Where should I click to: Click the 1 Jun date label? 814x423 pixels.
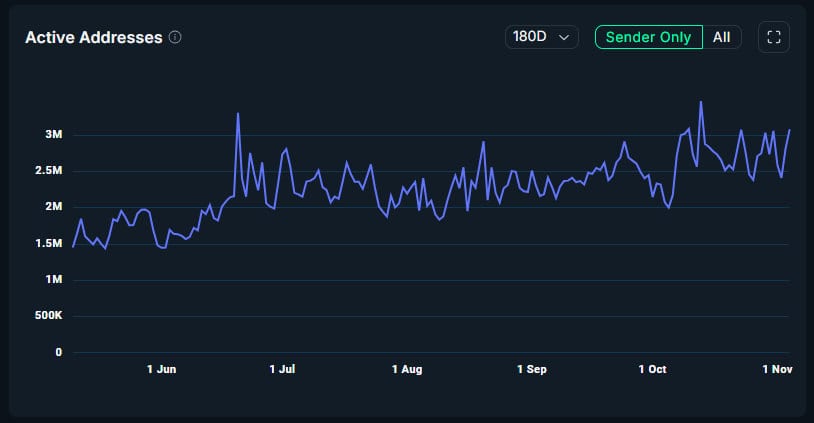161,370
